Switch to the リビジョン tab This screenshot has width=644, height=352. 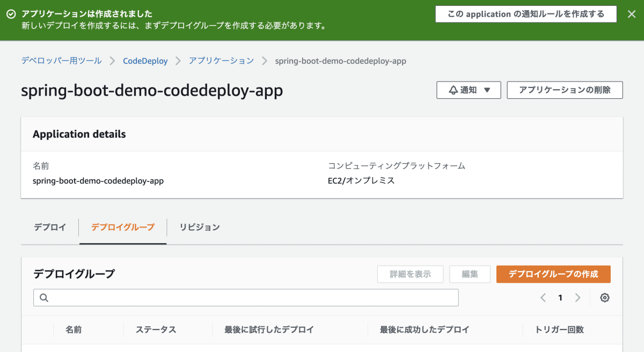pos(200,228)
